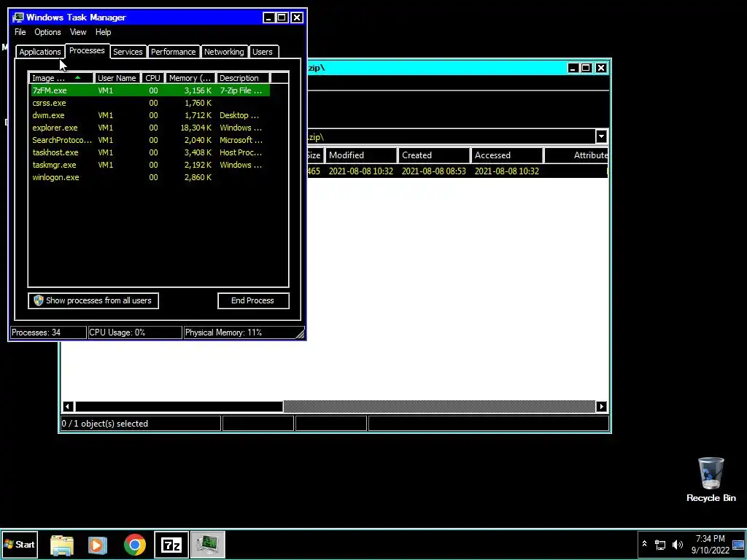
Task: Switch to 7-Zip taskbar button
Action: 171,544
